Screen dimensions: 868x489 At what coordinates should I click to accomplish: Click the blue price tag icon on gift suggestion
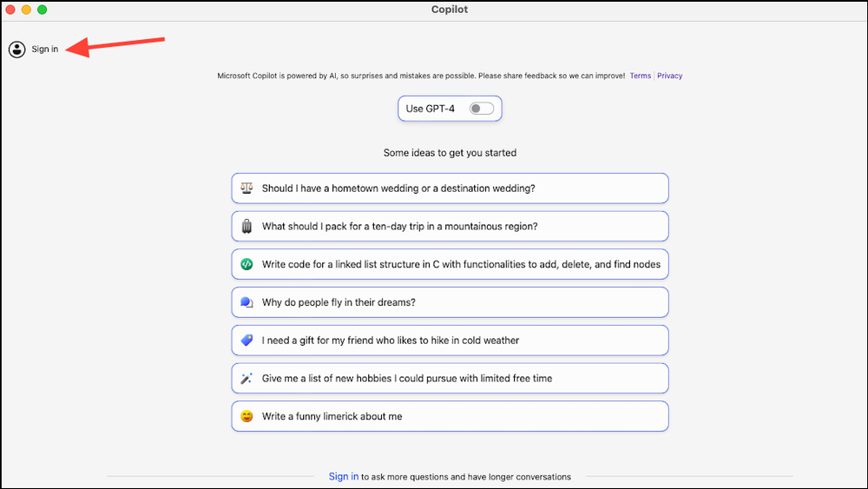[247, 340]
